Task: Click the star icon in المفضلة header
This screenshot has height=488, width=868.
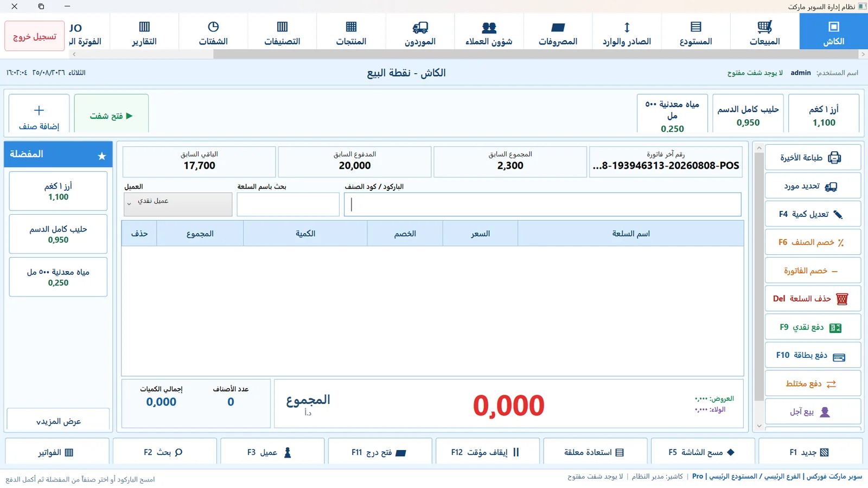Action: coord(101,156)
